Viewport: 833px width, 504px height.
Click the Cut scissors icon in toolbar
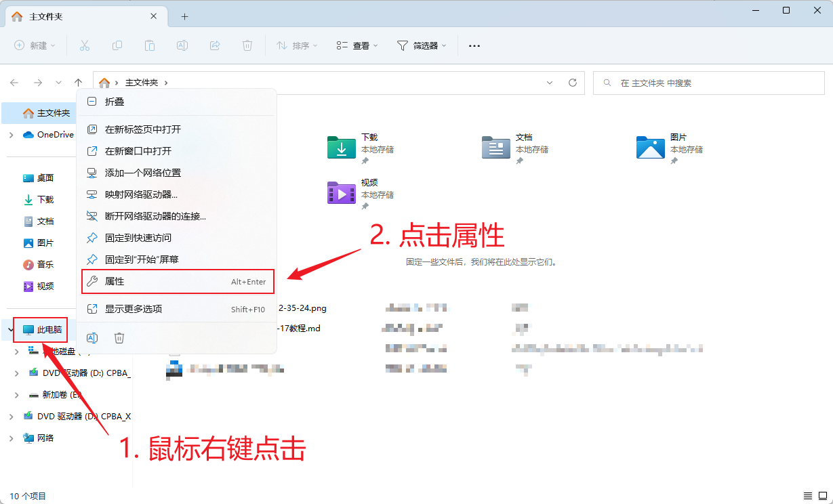point(85,45)
